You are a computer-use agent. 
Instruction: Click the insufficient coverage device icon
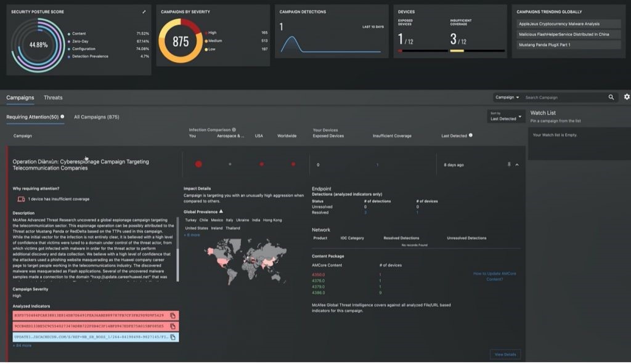tap(21, 199)
